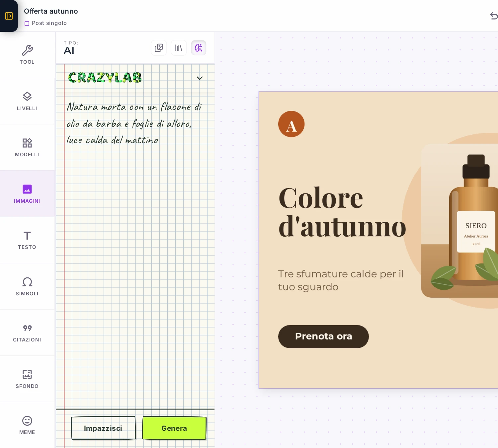The width and height of the screenshot is (498, 448).
Task: Open the Livelli layers panel
Action: click(x=27, y=101)
